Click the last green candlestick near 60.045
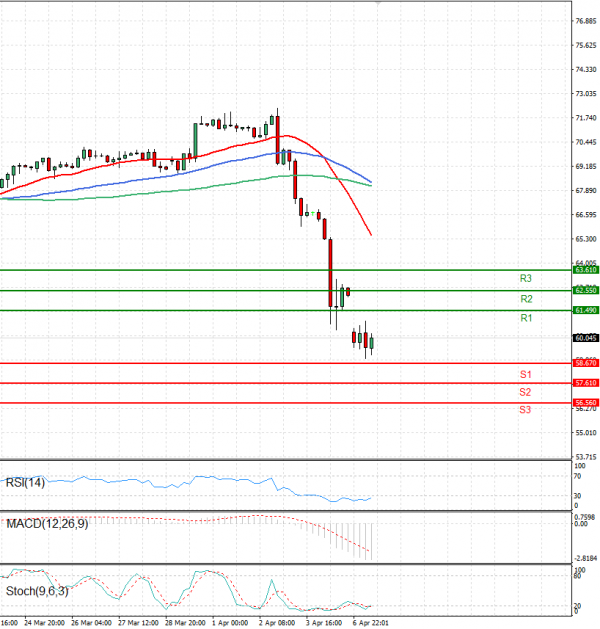 pos(372,344)
